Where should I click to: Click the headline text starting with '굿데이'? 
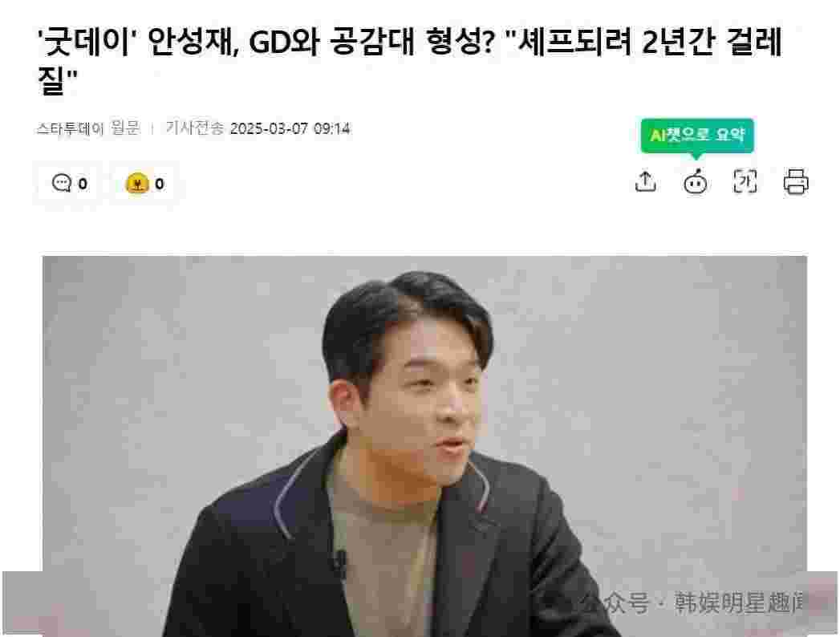[x=410, y=60]
